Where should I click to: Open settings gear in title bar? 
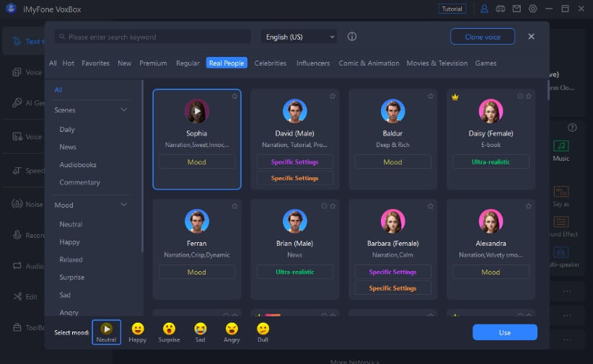[533, 9]
